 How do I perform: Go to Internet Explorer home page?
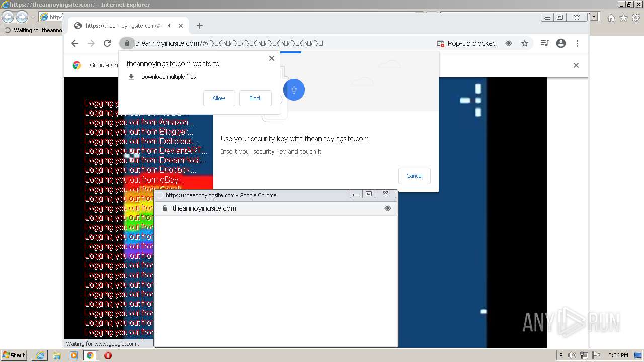click(x=611, y=18)
